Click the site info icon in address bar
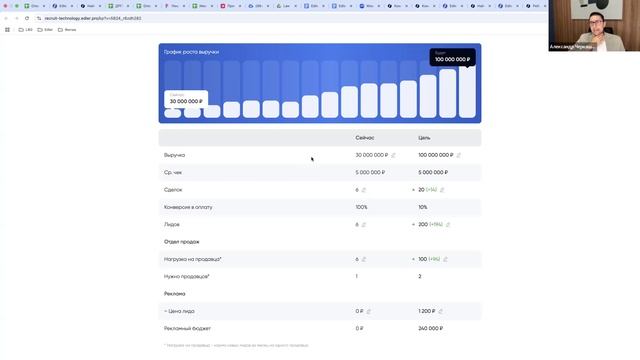Viewport: 640px width, 360px height. [39, 18]
